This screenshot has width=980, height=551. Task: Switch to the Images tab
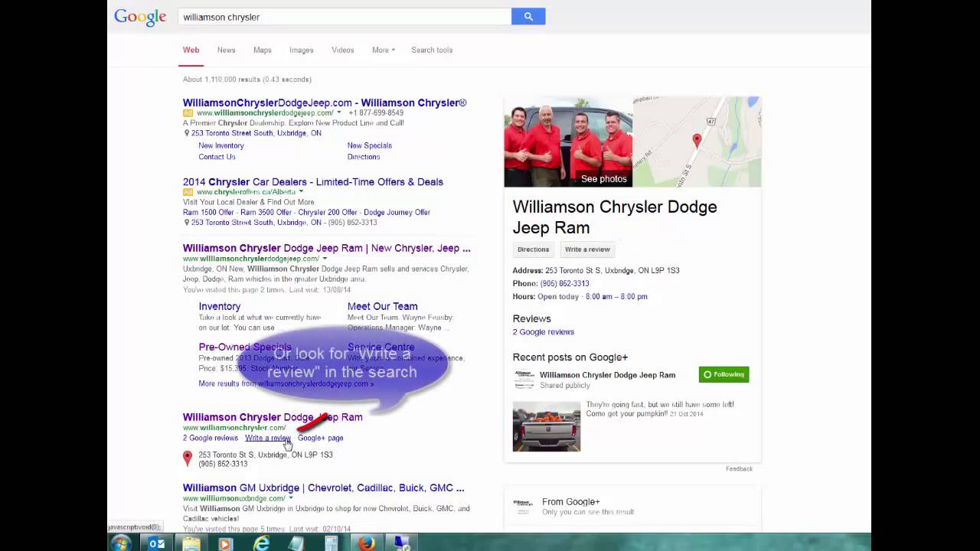click(x=301, y=50)
